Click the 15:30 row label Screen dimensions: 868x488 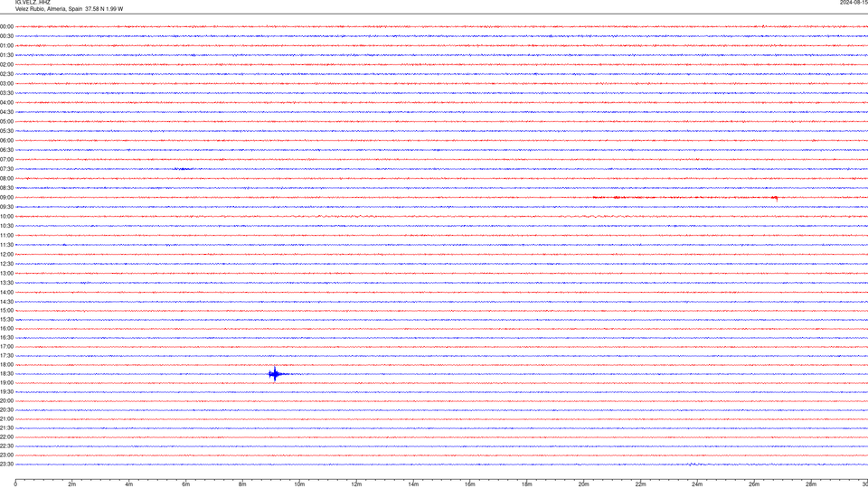[6, 319]
